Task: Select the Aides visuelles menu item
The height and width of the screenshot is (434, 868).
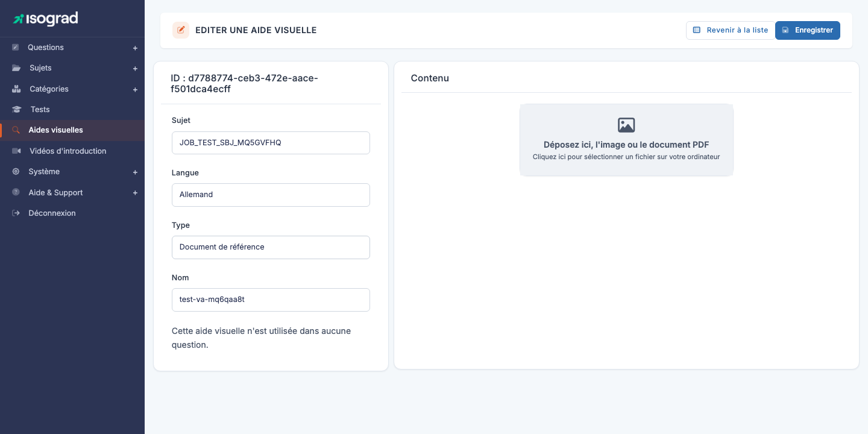Action: coord(72,130)
